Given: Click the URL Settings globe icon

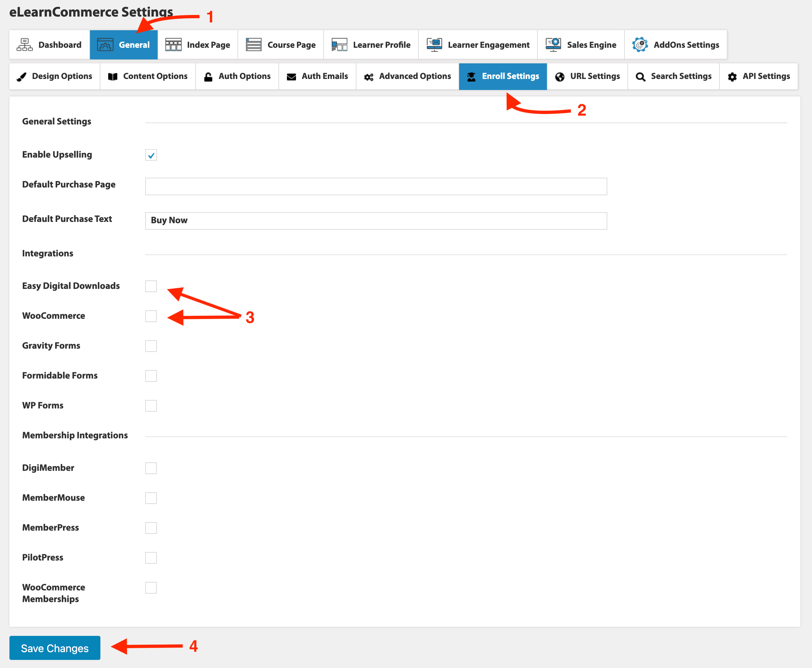Looking at the screenshot, I should pyautogui.click(x=560, y=77).
